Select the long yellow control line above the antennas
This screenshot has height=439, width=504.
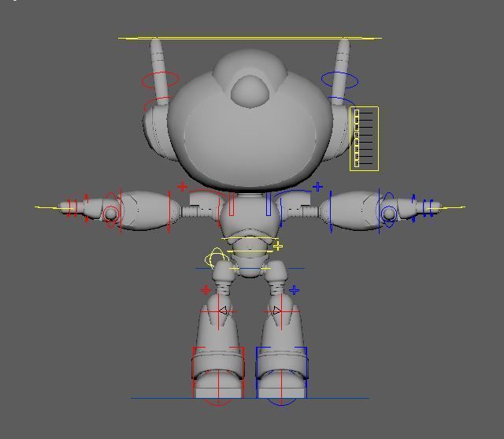click(250, 39)
